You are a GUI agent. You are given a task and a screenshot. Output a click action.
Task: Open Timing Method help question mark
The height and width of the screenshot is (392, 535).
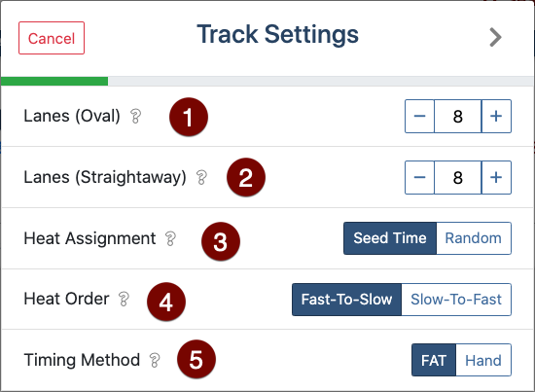[155, 360]
